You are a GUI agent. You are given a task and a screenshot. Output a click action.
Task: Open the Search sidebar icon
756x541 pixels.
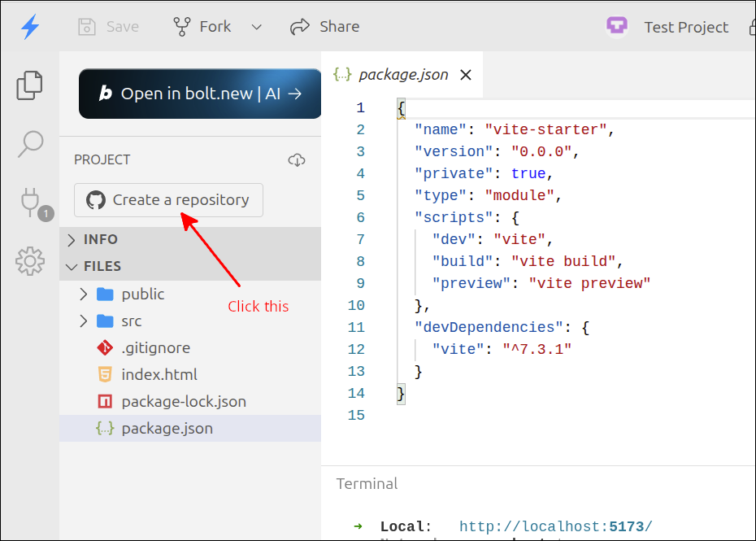coord(30,144)
